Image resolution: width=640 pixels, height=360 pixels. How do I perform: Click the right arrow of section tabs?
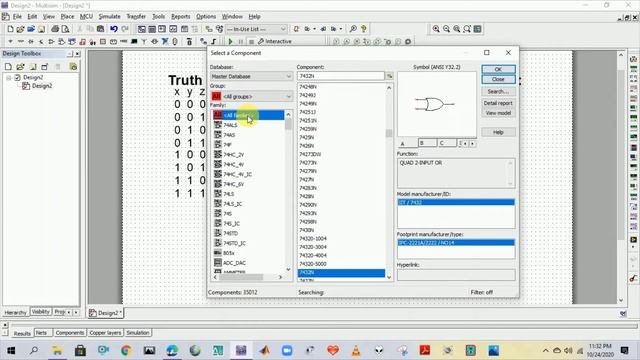click(473, 143)
